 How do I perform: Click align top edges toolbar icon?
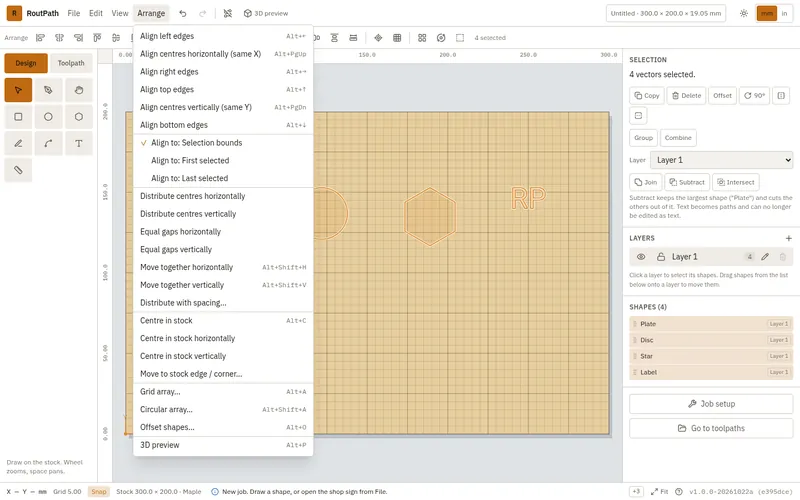point(97,38)
